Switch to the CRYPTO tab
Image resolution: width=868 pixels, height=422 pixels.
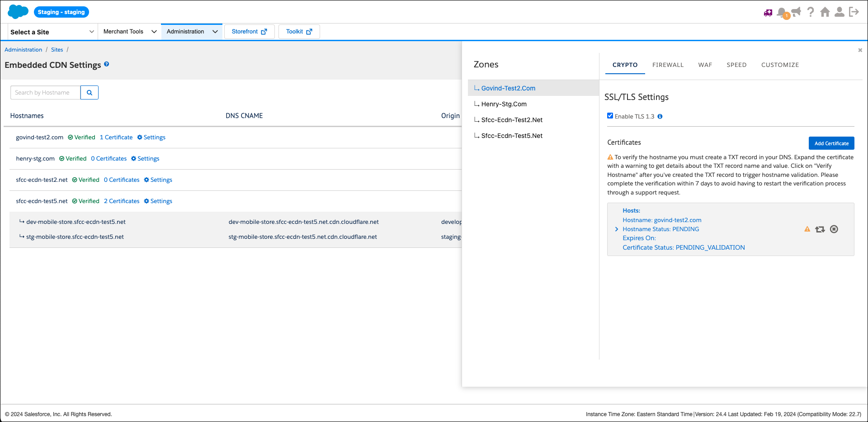(625, 65)
